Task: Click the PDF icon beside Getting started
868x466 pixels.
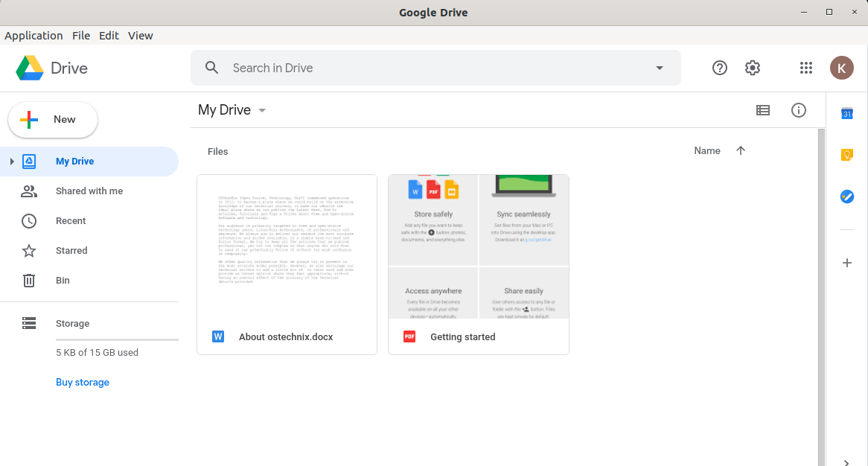Action: 409,336
